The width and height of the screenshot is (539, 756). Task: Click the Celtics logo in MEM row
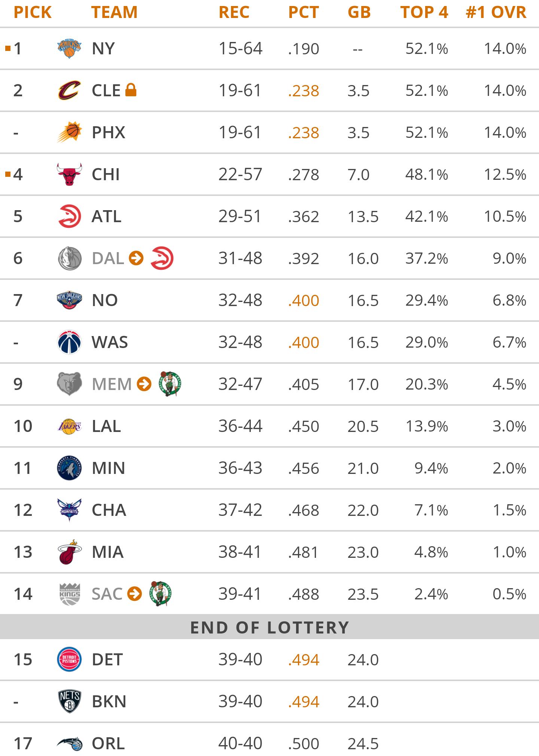[170, 384]
